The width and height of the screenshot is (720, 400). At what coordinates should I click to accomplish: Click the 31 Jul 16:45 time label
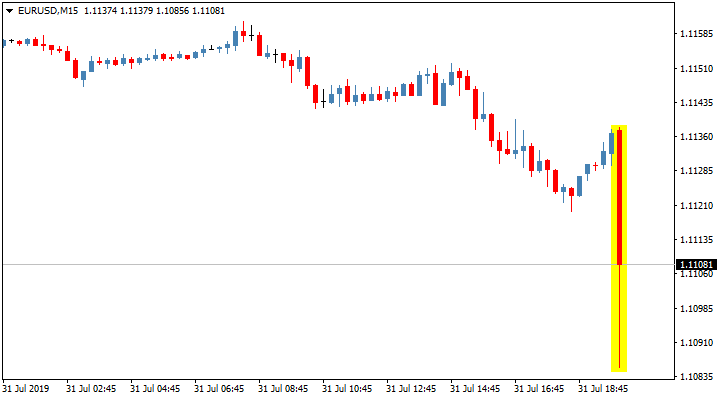click(539, 389)
